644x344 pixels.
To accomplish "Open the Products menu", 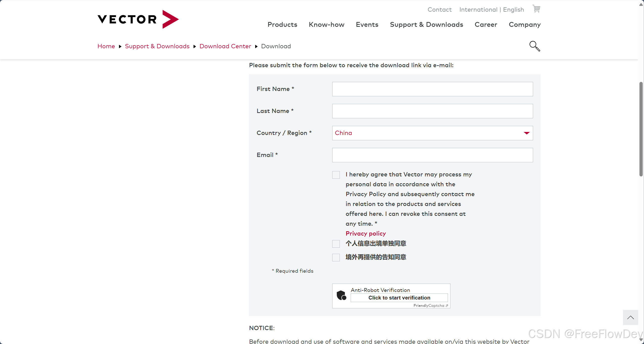I will [x=282, y=25].
